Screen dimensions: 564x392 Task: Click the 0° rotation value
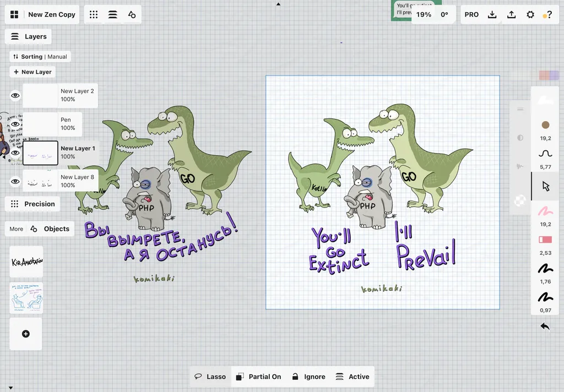[x=444, y=14]
